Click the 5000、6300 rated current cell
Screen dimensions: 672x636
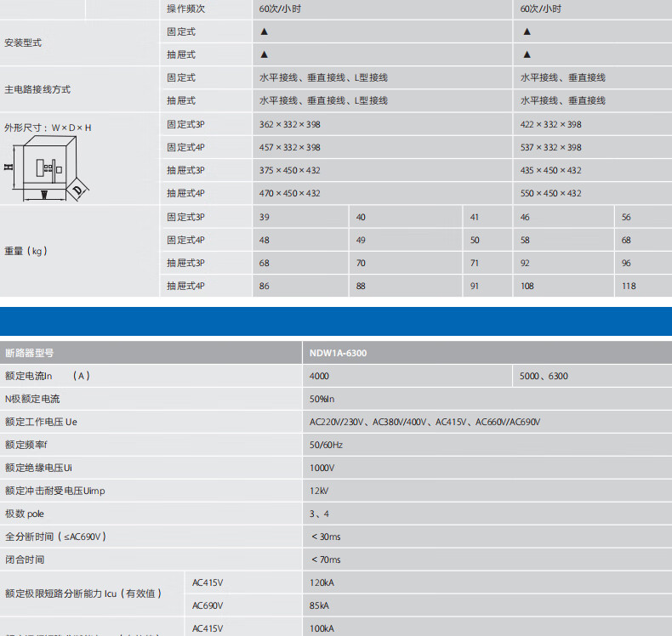pos(544,376)
